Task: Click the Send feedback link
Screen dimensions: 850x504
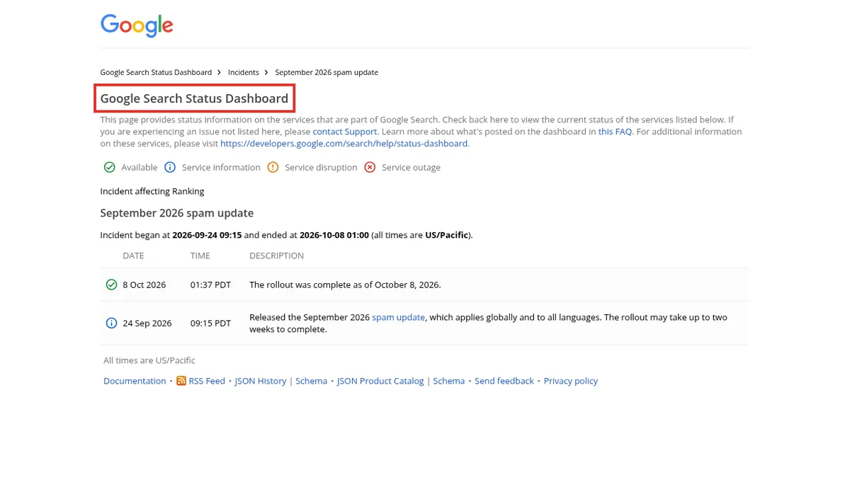Action: (x=504, y=381)
